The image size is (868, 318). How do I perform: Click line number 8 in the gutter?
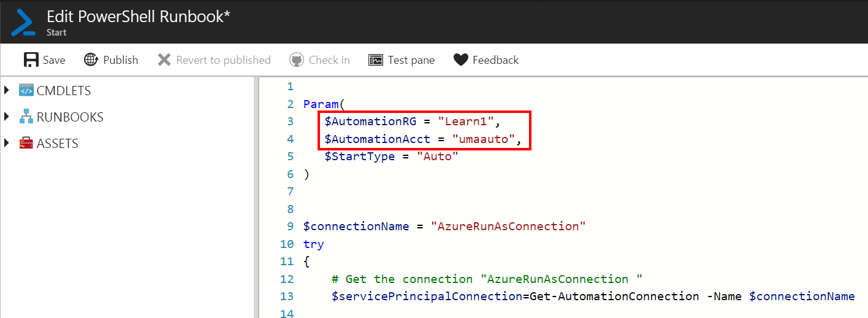(x=290, y=209)
